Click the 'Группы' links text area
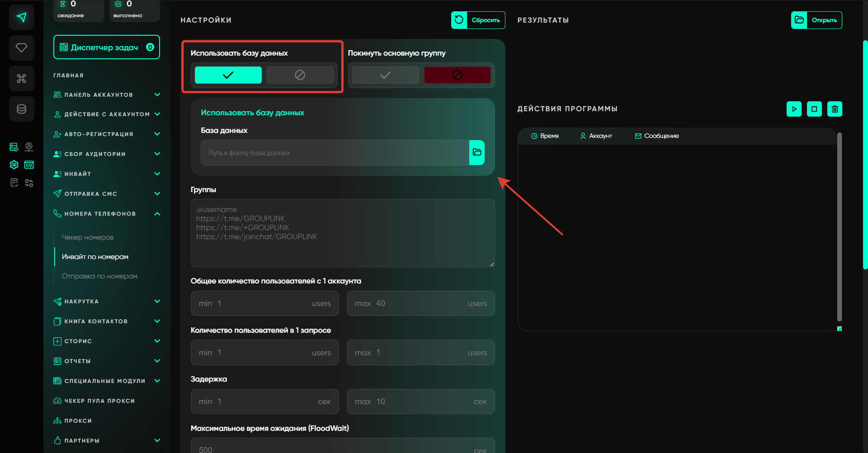Image resolution: width=868 pixels, height=453 pixels. pyautogui.click(x=342, y=233)
